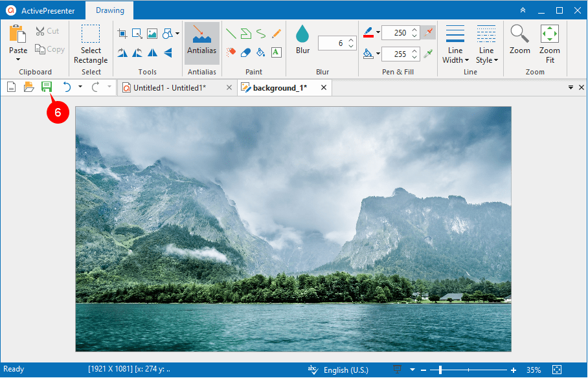The image size is (588, 378).
Task: Select the Crop tool icon
Action: pyautogui.click(x=122, y=34)
